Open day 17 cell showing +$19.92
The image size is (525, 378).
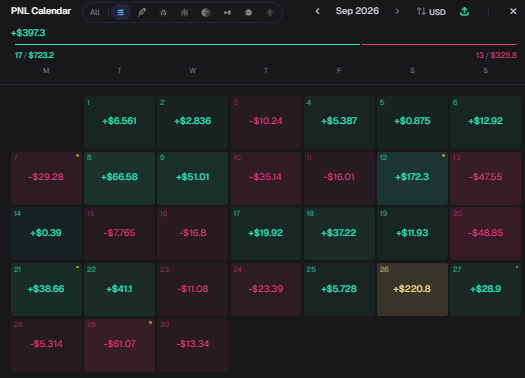pyautogui.click(x=266, y=233)
